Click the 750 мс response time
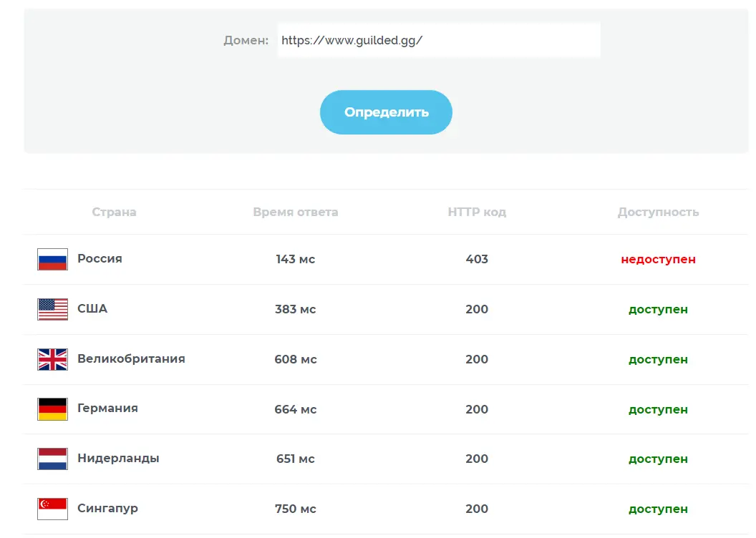 296,509
